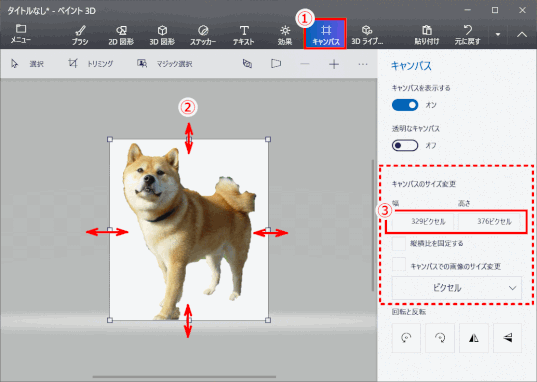
Task: Check 縦横比を固定する checkbox
Action: [x=399, y=244]
